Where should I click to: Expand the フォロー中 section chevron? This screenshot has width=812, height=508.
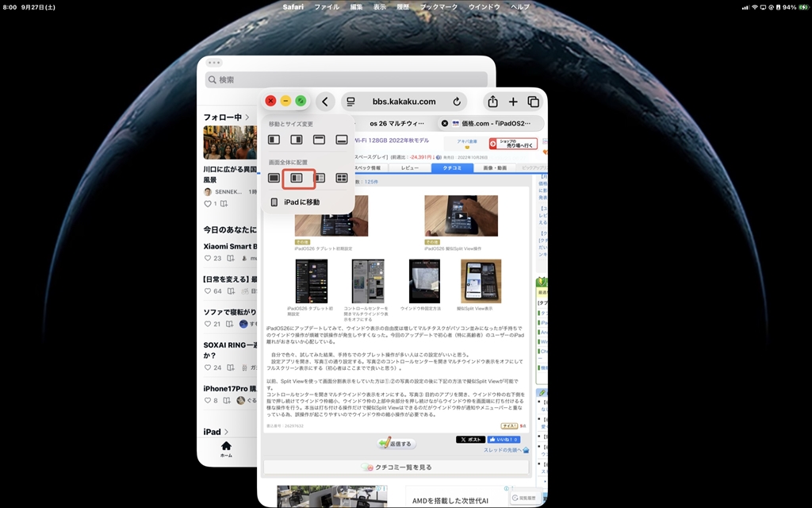(x=247, y=117)
